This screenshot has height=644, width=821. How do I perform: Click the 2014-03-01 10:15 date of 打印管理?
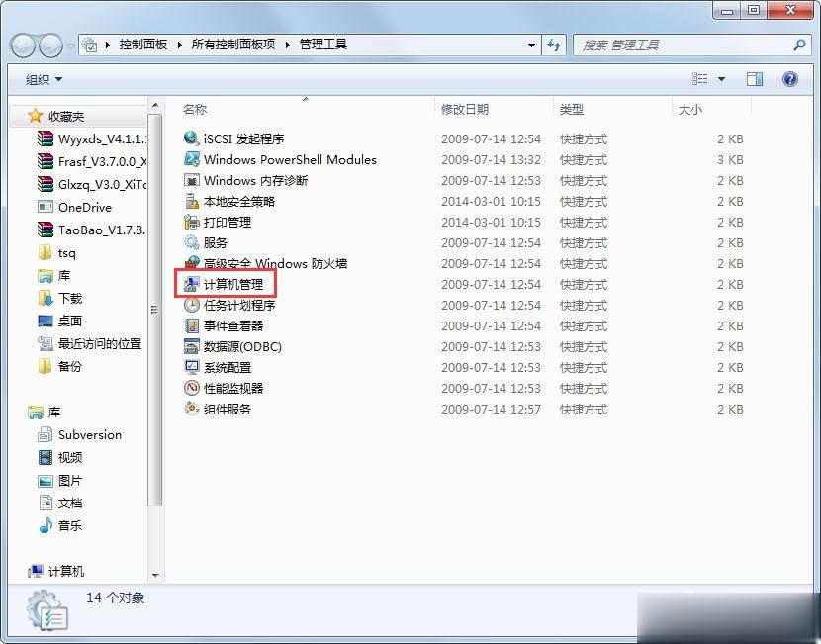point(492,222)
